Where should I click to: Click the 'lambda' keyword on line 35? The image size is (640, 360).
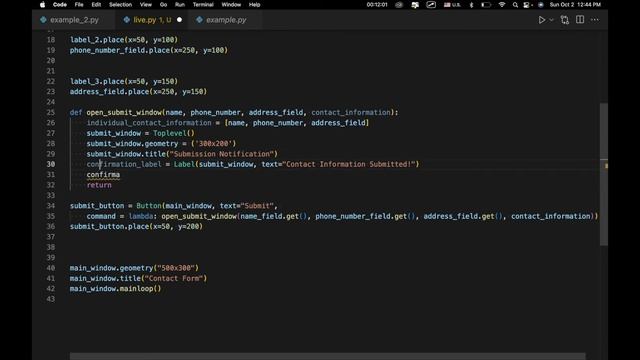point(141,216)
